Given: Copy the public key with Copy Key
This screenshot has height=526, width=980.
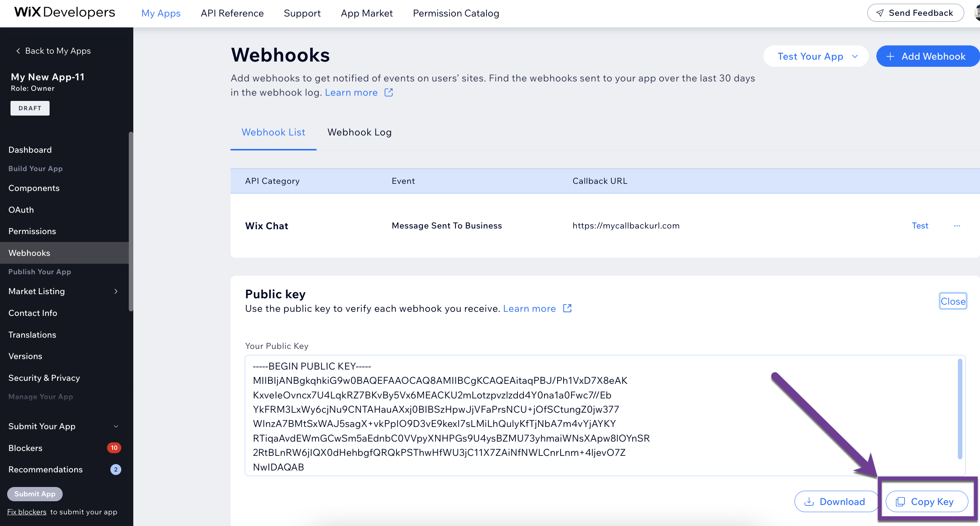Looking at the screenshot, I should click(927, 502).
